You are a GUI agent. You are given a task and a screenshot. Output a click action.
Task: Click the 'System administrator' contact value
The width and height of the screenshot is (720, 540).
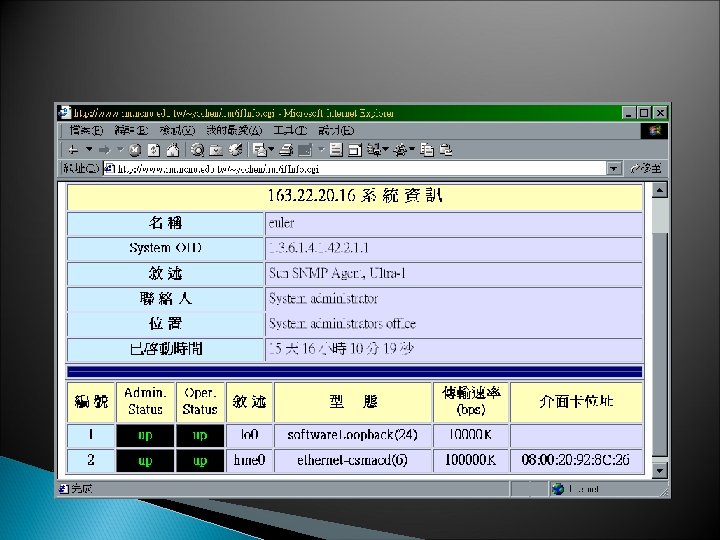(x=323, y=299)
